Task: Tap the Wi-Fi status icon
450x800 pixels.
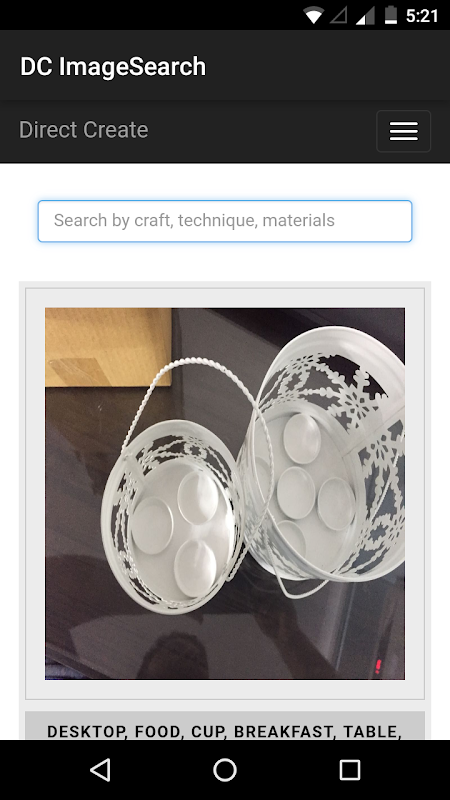Action: click(313, 15)
